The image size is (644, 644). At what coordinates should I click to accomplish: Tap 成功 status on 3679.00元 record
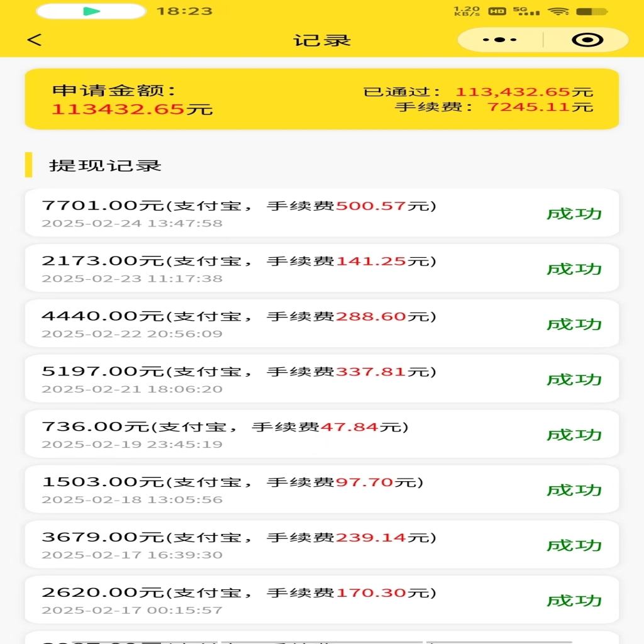[x=574, y=545]
